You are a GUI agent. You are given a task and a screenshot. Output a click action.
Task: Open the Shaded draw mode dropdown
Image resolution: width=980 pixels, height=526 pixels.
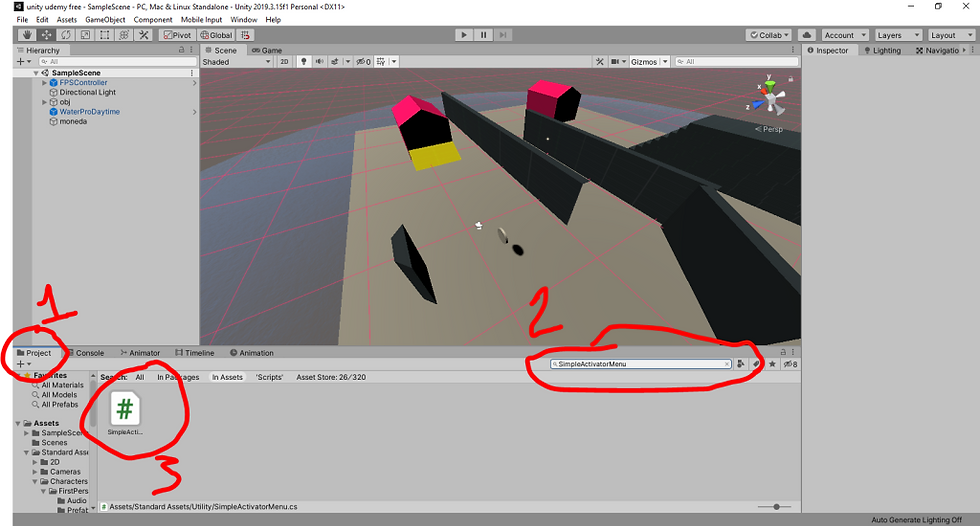236,62
